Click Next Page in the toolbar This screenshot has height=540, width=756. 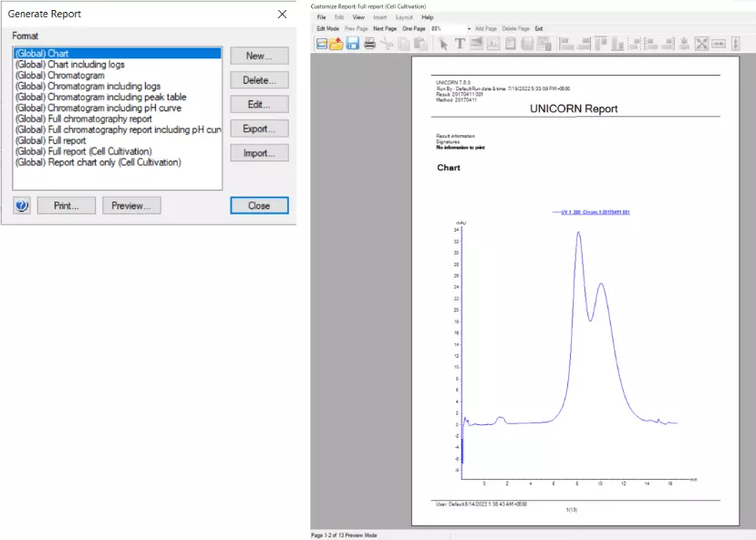(x=385, y=28)
